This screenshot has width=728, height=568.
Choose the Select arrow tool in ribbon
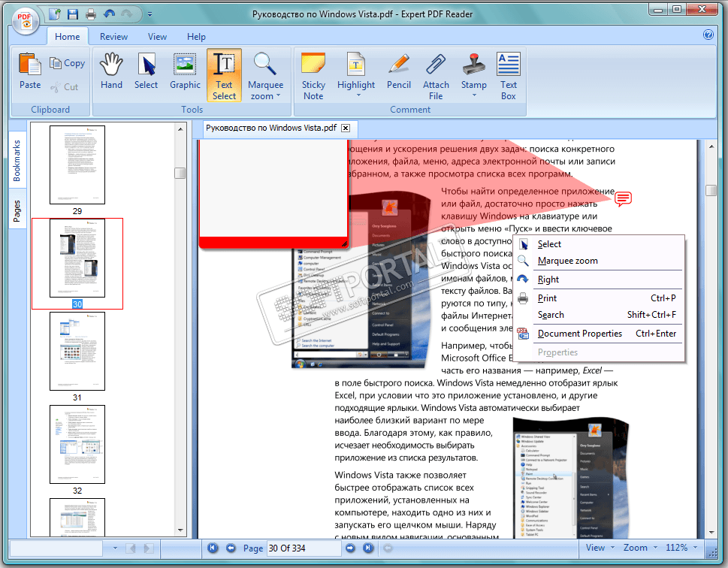(147, 71)
